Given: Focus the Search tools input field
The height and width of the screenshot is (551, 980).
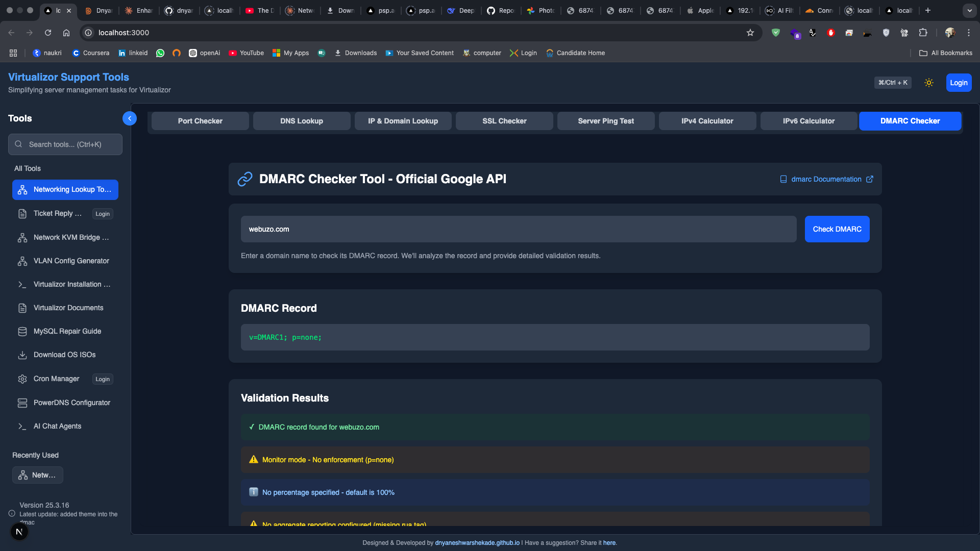Looking at the screenshot, I should tap(65, 144).
